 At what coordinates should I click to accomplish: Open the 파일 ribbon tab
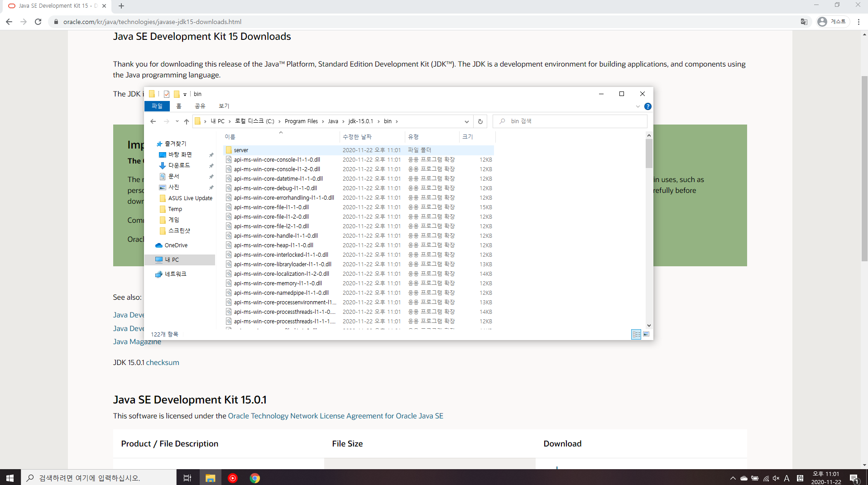point(157,106)
